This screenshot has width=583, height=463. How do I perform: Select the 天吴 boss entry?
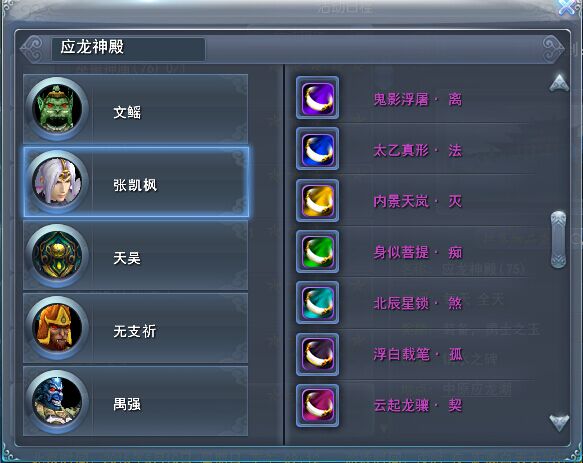point(135,255)
